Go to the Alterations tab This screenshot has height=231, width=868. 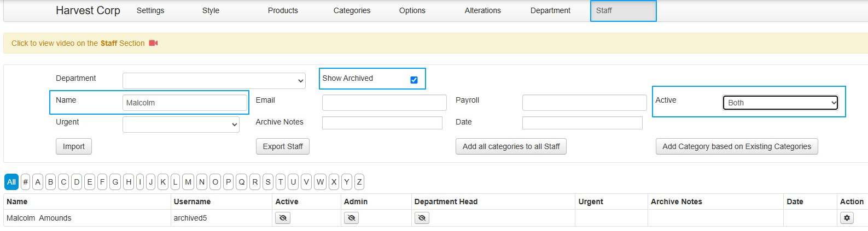tap(482, 10)
